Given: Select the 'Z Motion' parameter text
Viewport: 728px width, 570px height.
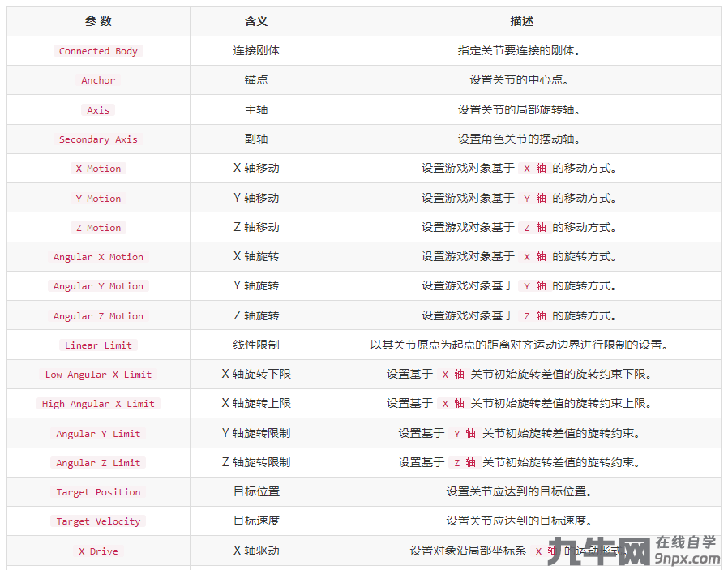Looking at the screenshot, I should point(98,228).
